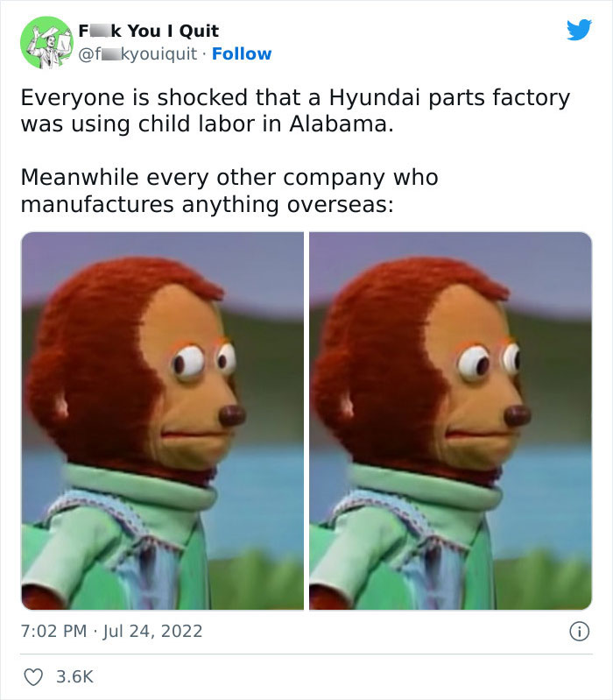Screen dimensions: 613x700
Task: Open the right monkey puppet image
Action: [451, 421]
